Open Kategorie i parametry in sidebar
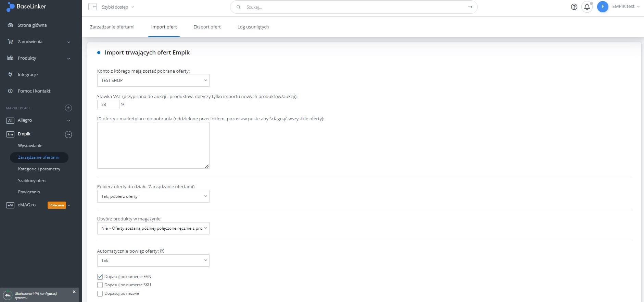Viewport: 644px width, 302px height. [39, 169]
